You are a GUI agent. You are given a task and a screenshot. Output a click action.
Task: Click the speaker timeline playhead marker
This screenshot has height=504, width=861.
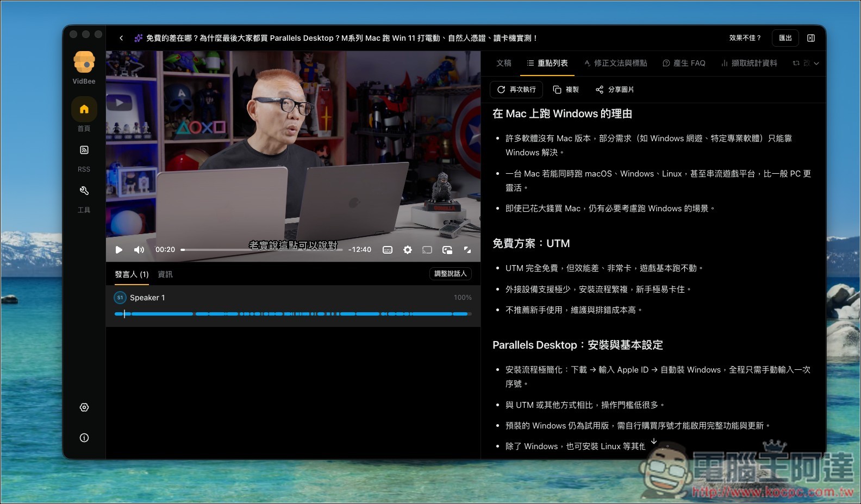click(x=124, y=314)
